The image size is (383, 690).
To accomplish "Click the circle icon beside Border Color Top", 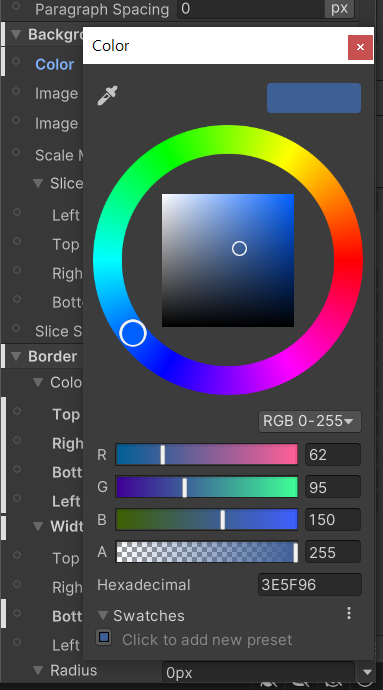I will (x=17, y=411).
